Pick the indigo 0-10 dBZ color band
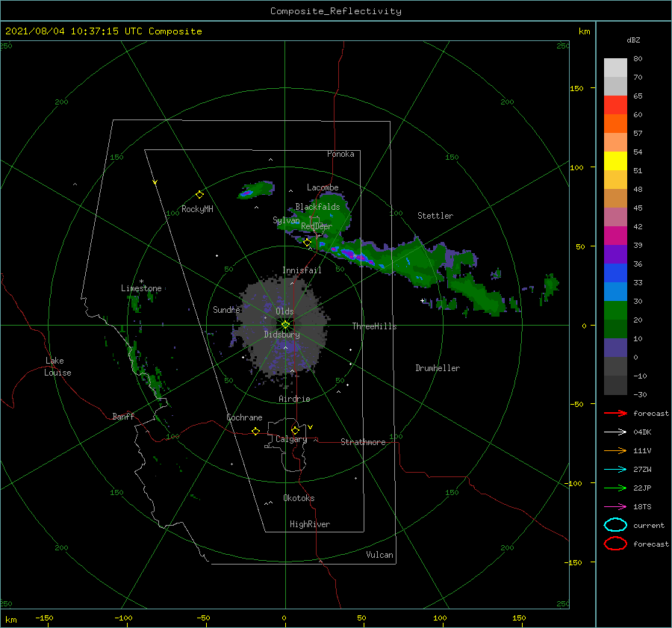This screenshot has height=628, width=672. 615,348
